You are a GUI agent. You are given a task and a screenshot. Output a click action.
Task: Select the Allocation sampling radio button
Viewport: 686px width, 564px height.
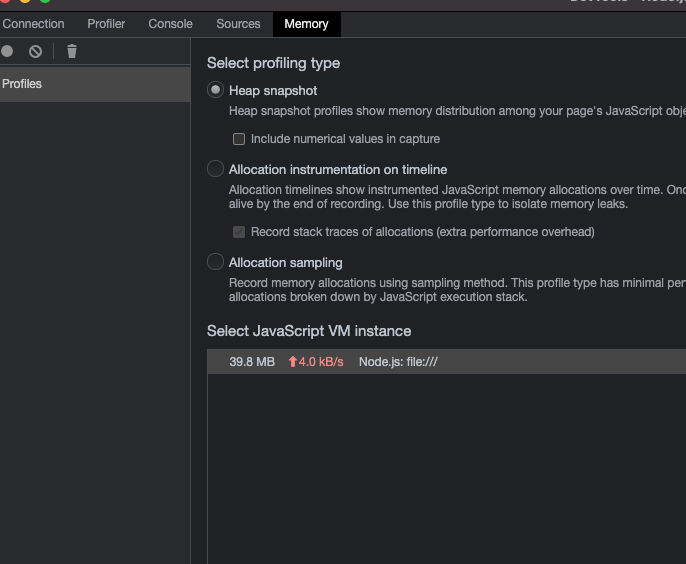[x=215, y=262]
